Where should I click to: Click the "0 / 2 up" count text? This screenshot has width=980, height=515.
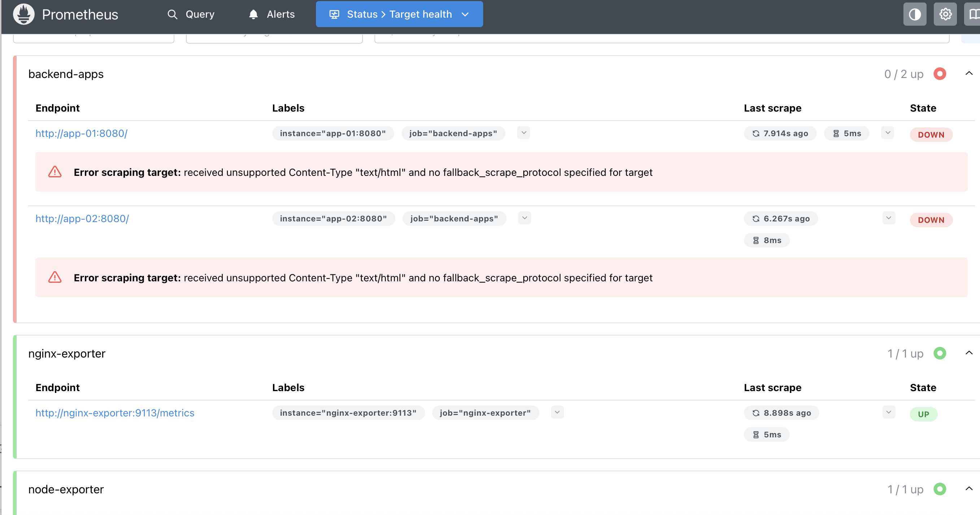[903, 74]
